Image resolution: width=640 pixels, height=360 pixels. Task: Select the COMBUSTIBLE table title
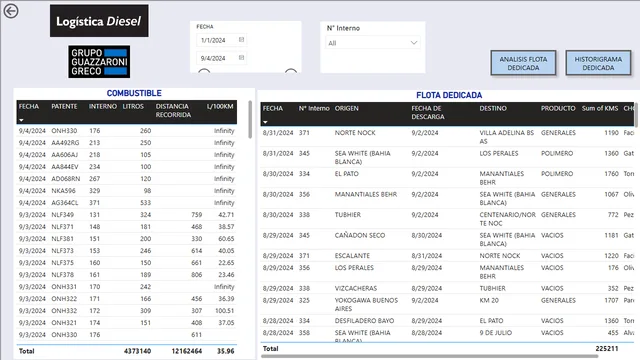134,93
